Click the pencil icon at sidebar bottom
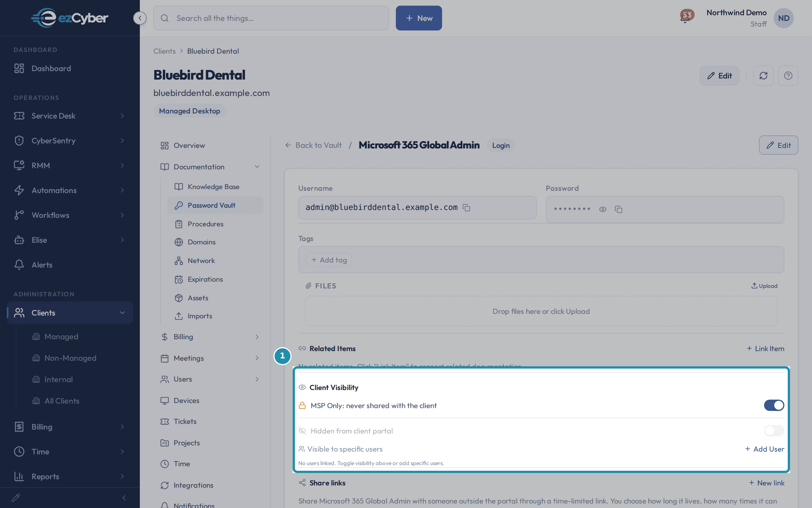The width and height of the screenshot is (812, 508). 16,498
